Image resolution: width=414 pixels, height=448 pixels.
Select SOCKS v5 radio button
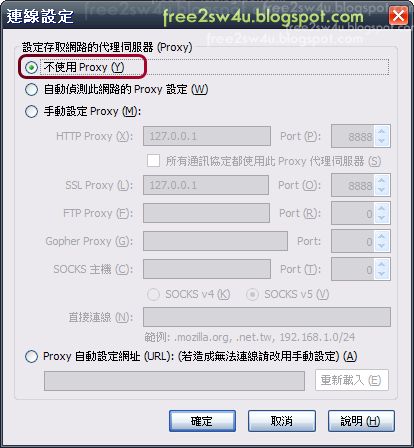coord(252,294)
